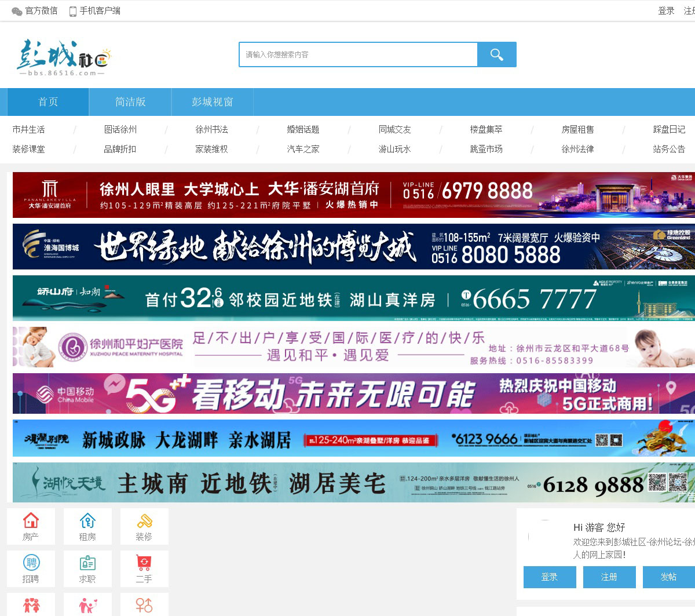Open the 房产 real estate icon
Screen dimensions: 695x616
[31, 526]
